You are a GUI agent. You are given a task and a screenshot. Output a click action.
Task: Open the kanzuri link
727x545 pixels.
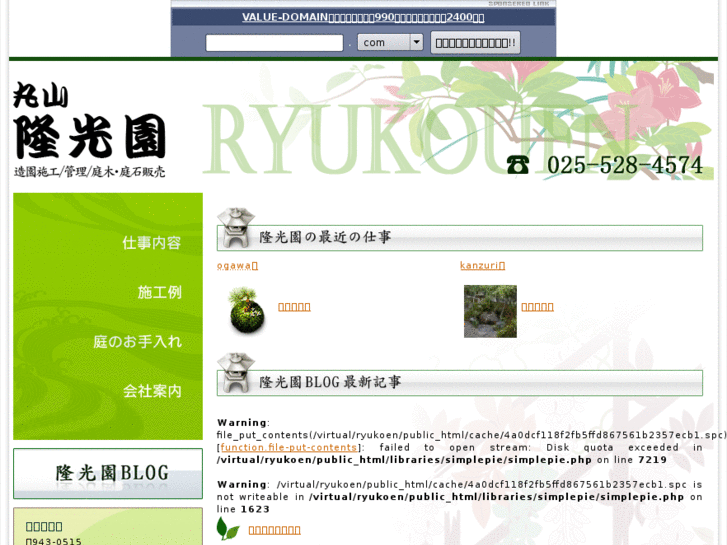[482, 265]
